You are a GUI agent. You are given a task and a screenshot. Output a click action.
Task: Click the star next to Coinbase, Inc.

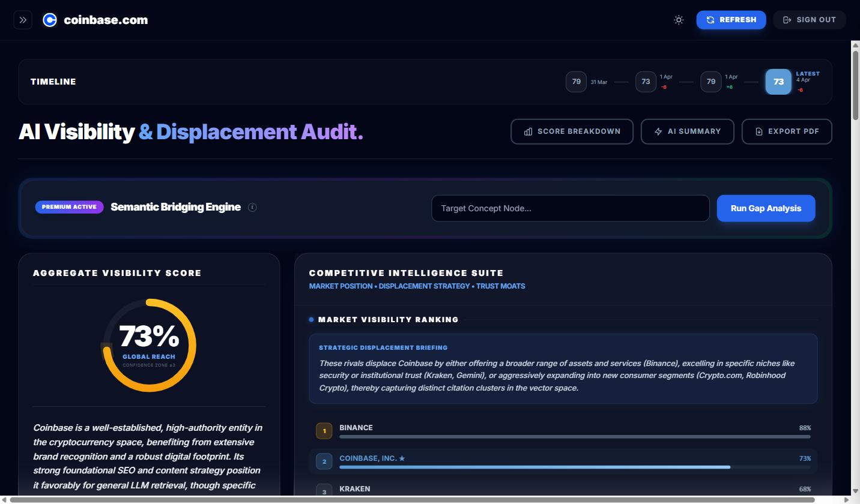tap(402, 458)
